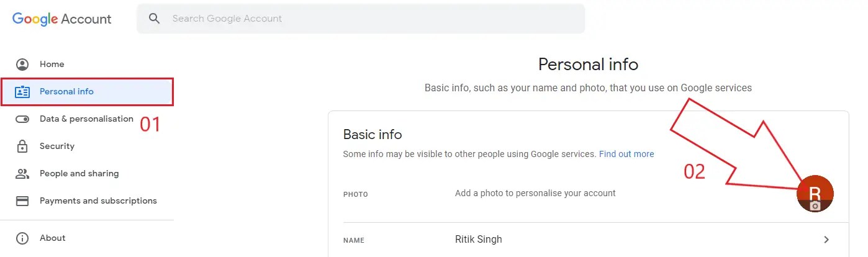Image resolution: width=868 pixels, height=257 pixels.
Task: Click the search magnifier icon
Action: coord(155,19)
